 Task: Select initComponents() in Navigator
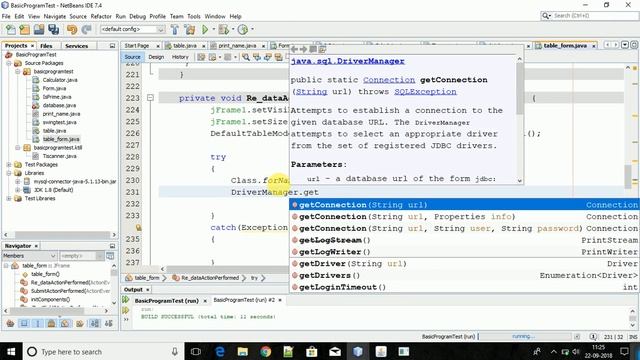point(50,299)
